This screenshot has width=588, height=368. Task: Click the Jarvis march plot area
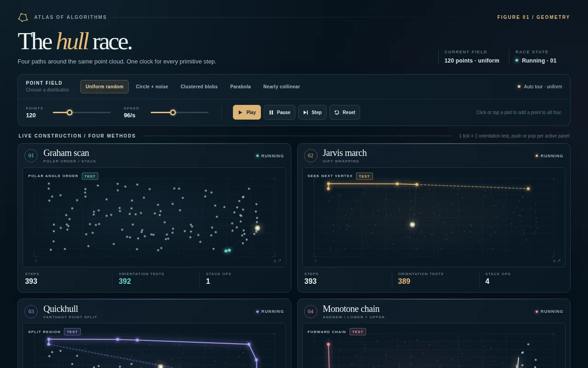[434, 217]
